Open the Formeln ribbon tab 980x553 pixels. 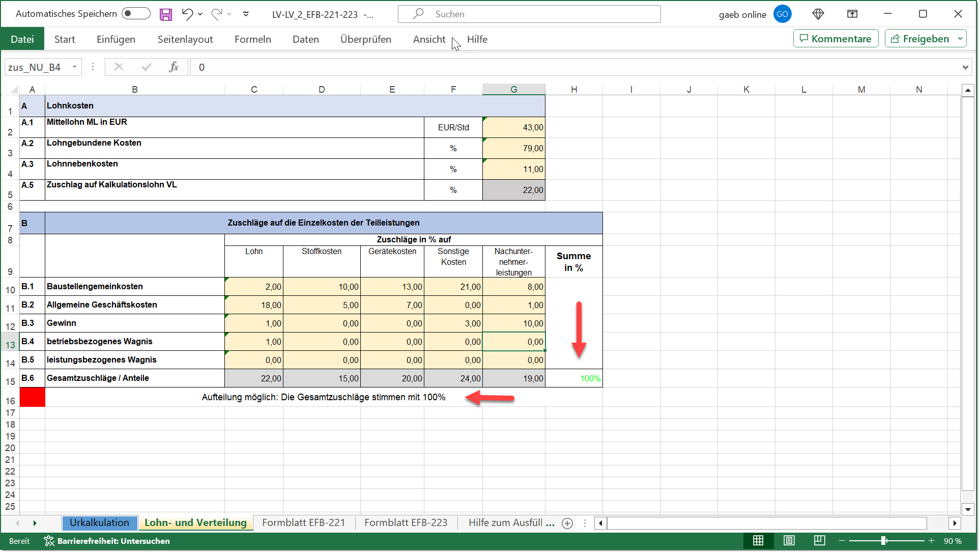tap(252, 39)
